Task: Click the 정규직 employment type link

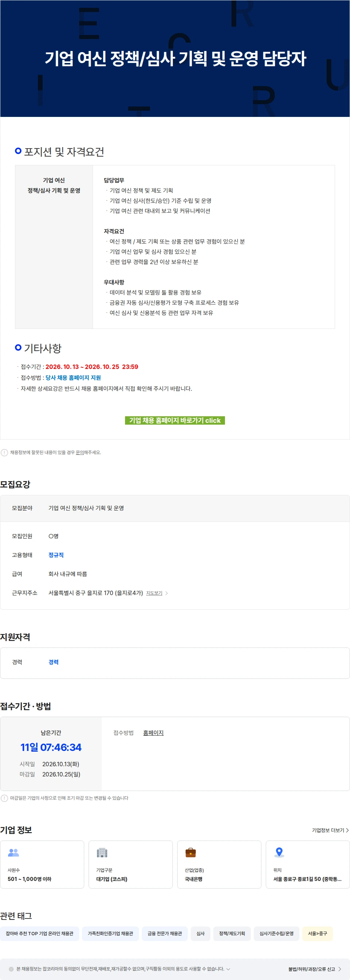Action: click(x=56, y=555)
